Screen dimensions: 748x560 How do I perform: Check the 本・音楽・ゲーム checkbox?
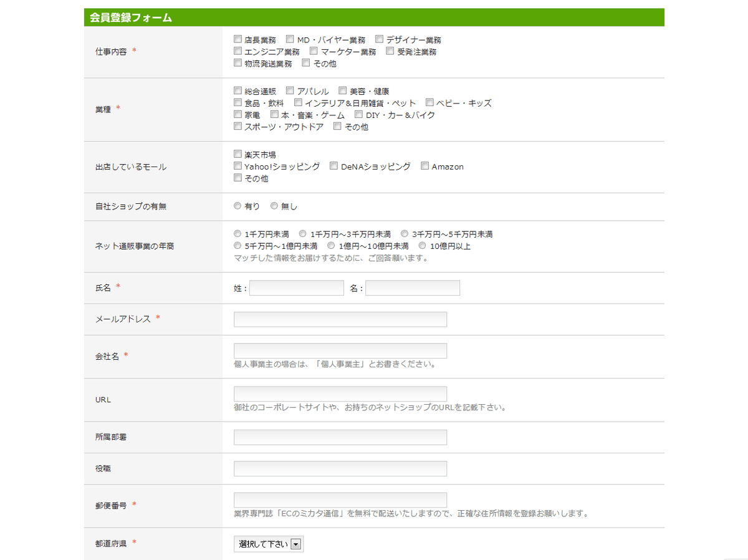tap(274, 115)
